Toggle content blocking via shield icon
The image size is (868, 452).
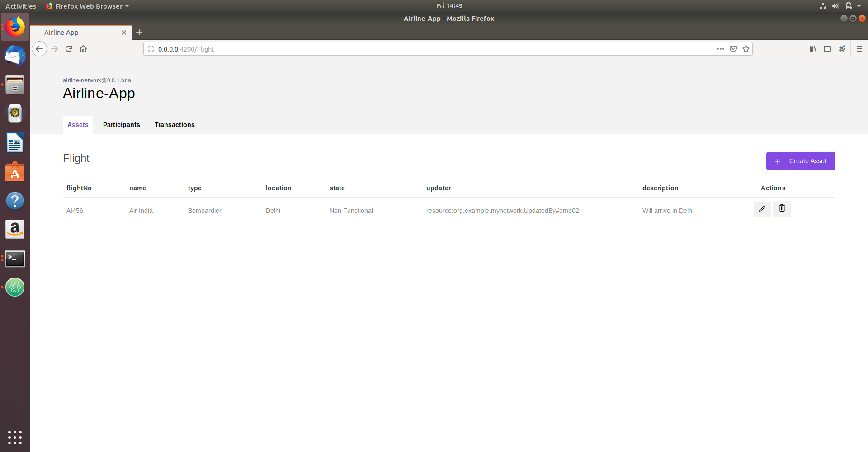coord(733,49)
